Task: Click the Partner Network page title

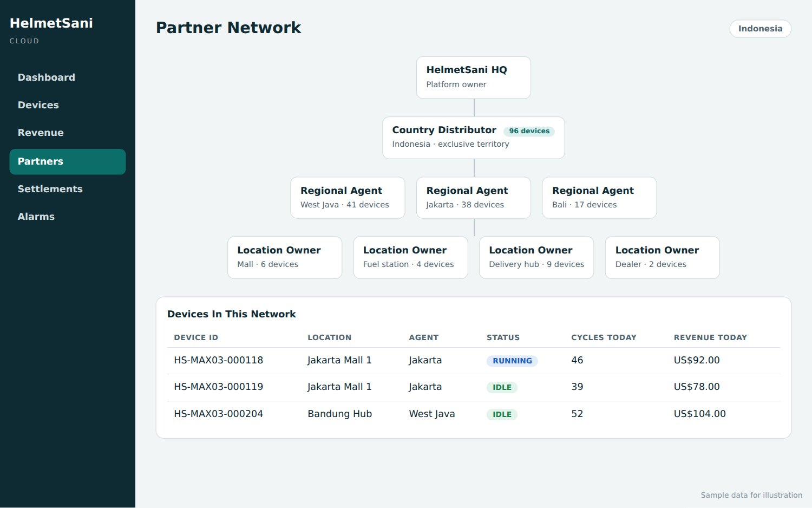Action: (228, 28)
